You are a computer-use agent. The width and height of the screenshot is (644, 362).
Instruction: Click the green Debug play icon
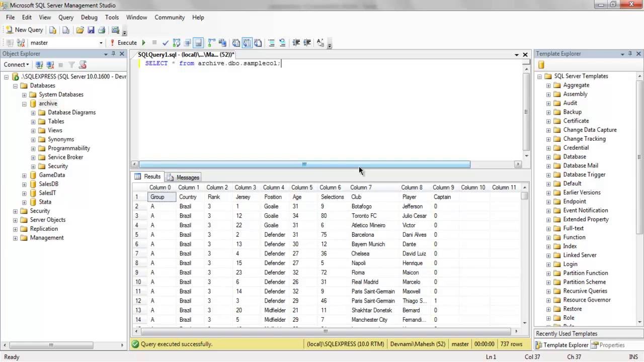tap(143, 43)
